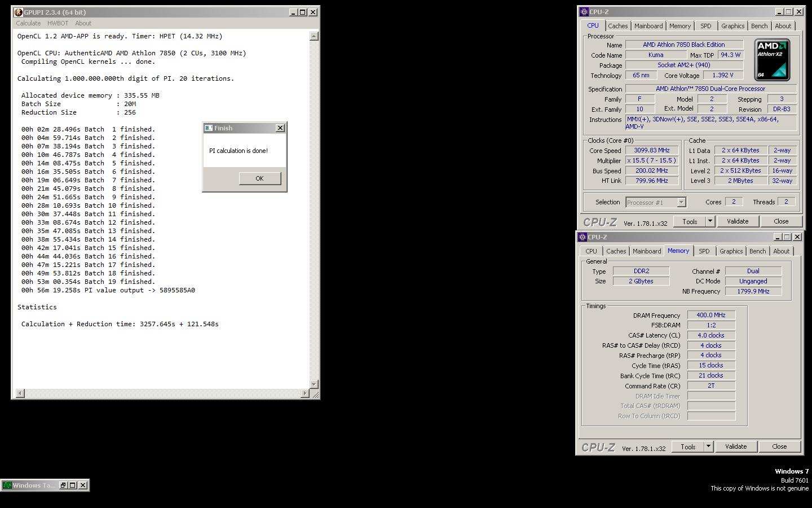Viewport: 812px width, 508px height.
Task: Click OK in the Finish dialog
Action: (259, 178)
